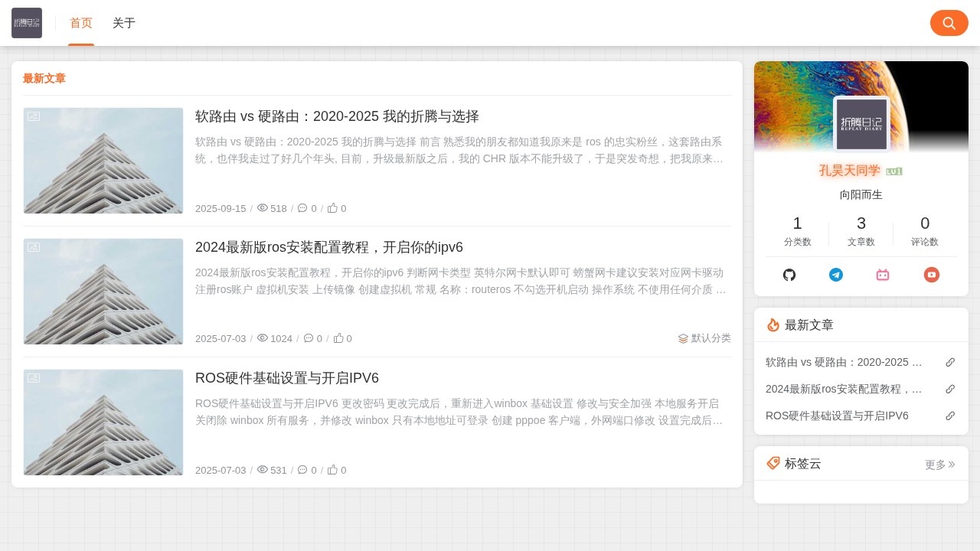Click the LV1 level badge
This screenshot has width=980, height=551.
click(894, 171)
